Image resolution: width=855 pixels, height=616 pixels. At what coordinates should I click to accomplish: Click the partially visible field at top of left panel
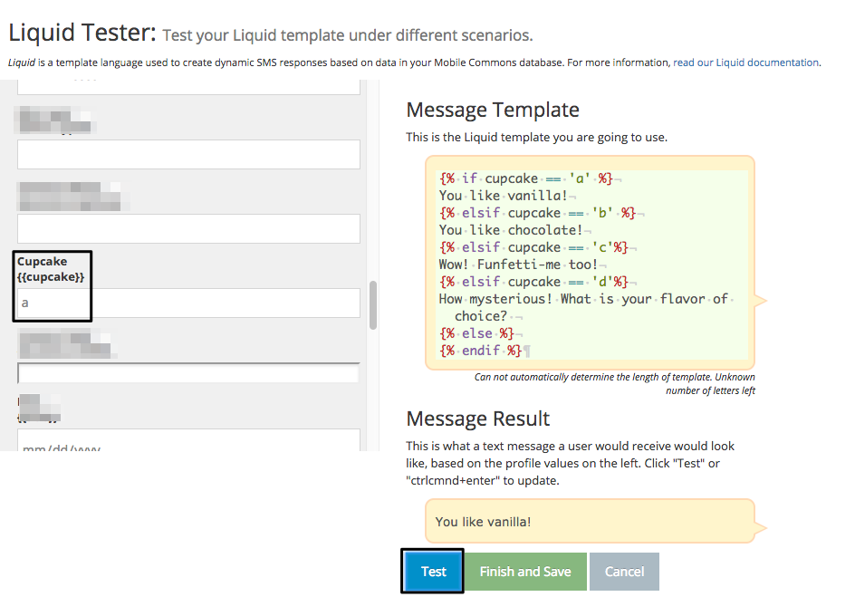tap(188, 87)
